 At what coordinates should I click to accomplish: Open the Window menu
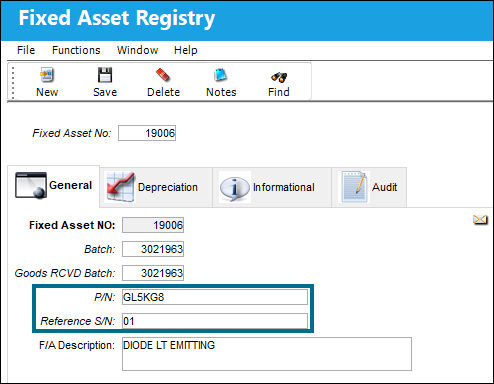(x=137, y=50)
